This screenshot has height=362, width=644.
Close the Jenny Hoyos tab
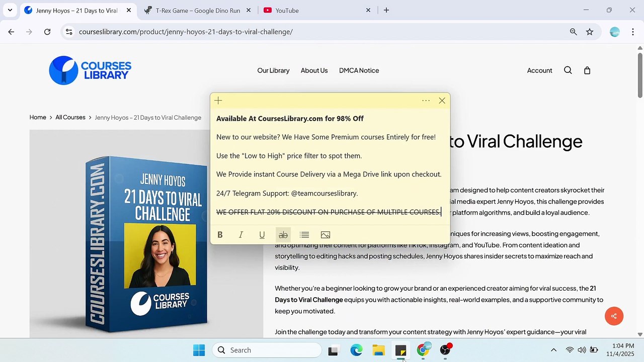[129, 10]
